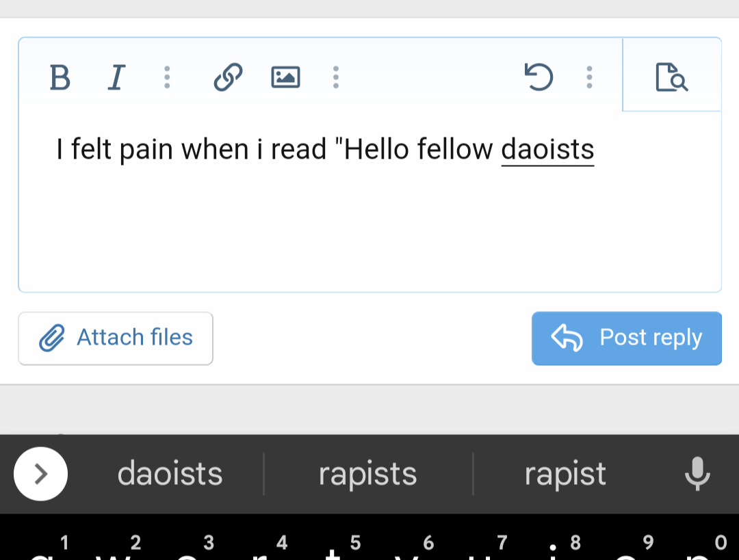
Task: Choose the 'rapist' keyboard suggestion
Action: pos(565,473)
